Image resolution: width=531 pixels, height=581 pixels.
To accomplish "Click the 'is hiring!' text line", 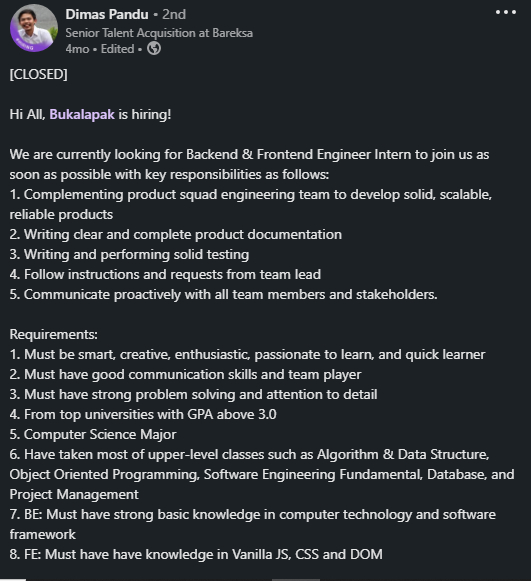I will pos(145,114).
